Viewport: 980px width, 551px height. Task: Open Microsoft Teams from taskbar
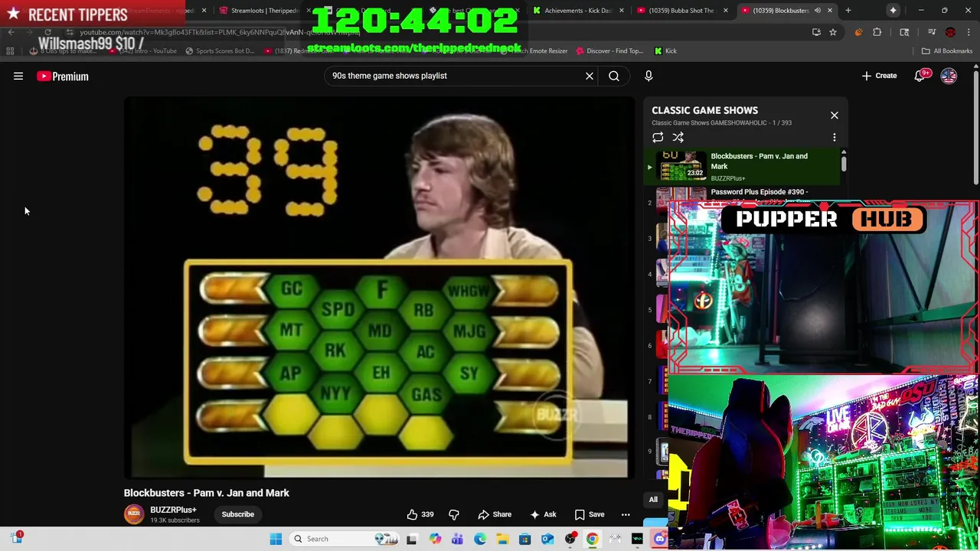point(457,539)
